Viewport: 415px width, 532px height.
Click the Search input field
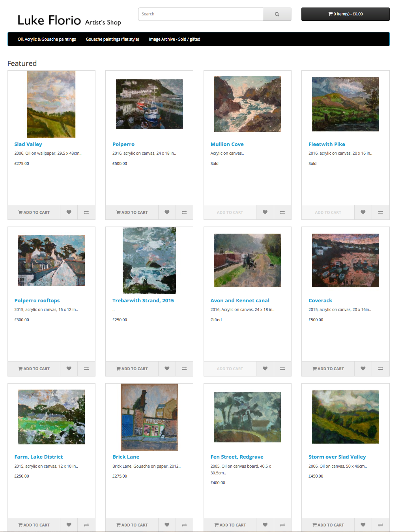click(x=200, y=14)
